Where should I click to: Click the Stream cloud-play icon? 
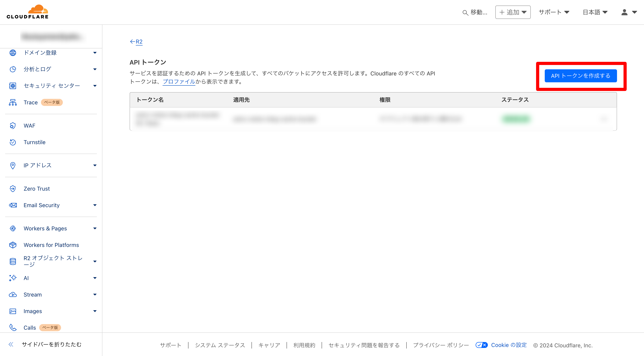point(13,295)
